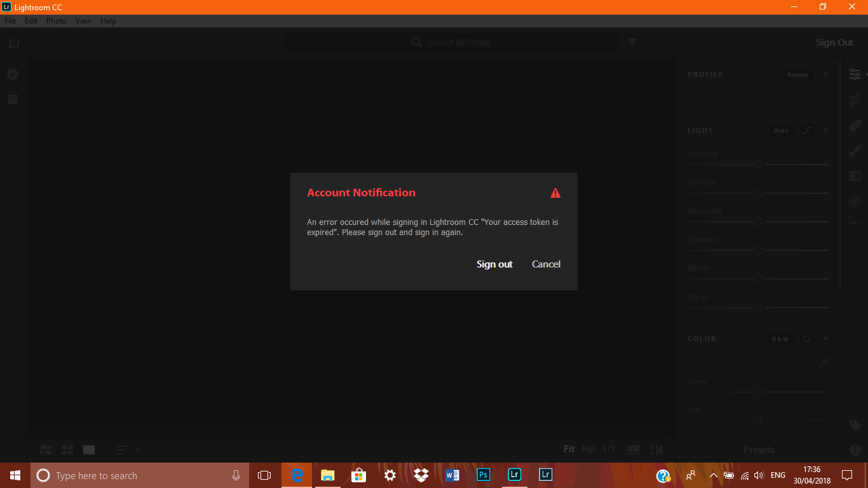Image resolution: width=868 pixels, height=488 pixels.
Task: Open the Presets panel button
Action: [x=759, y=450]
